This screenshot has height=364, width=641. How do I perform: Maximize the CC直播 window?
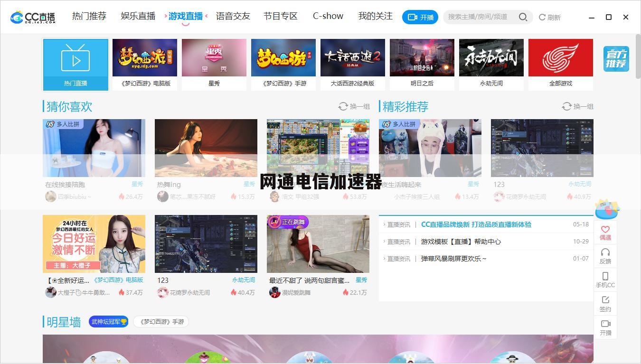(609, 17)
